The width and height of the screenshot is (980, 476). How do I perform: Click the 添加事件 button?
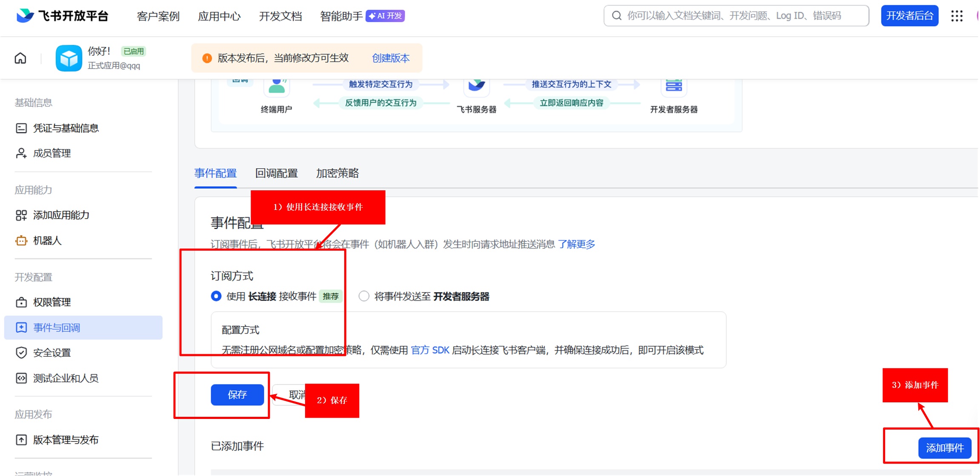(x=944, y=448)
